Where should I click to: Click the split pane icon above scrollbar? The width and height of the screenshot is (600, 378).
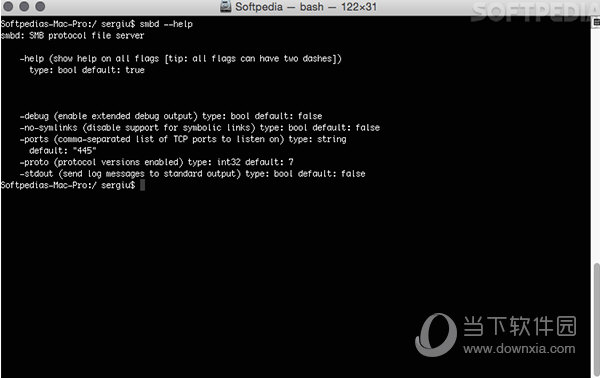pyautogui.click(x=596, y=22)
